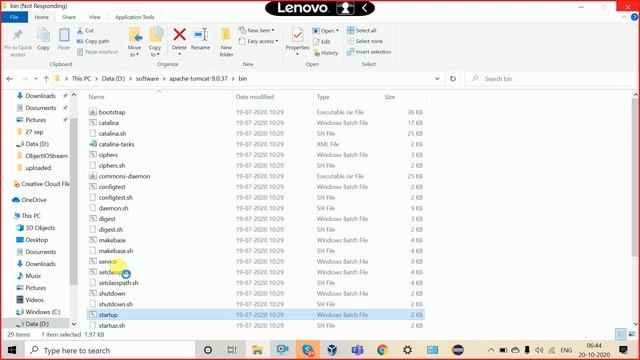Open the New item dropdown
640x360 pixels.
(x=257, y=31)
